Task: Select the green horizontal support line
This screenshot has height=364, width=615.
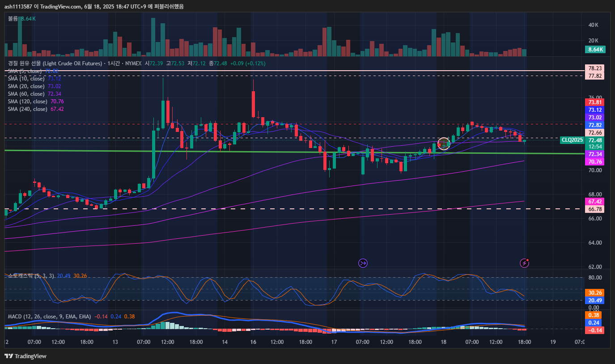Action: point(268,152)
